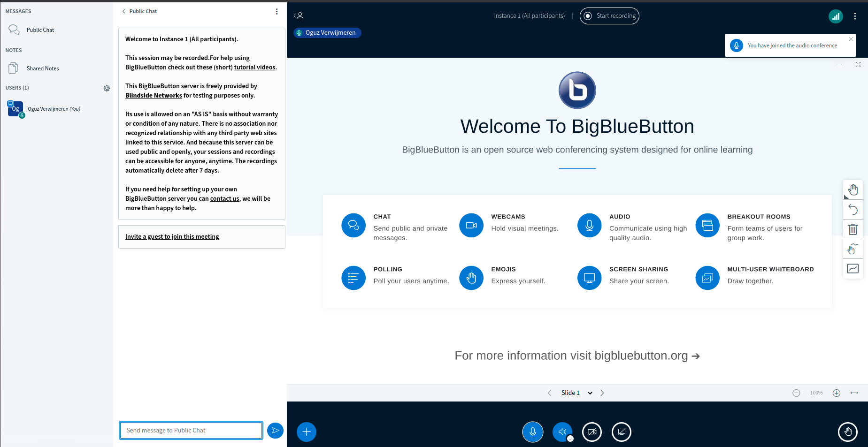The image size is (868, 447).
Task: Reset zoom at 100% label
Action: coord(816,393)
